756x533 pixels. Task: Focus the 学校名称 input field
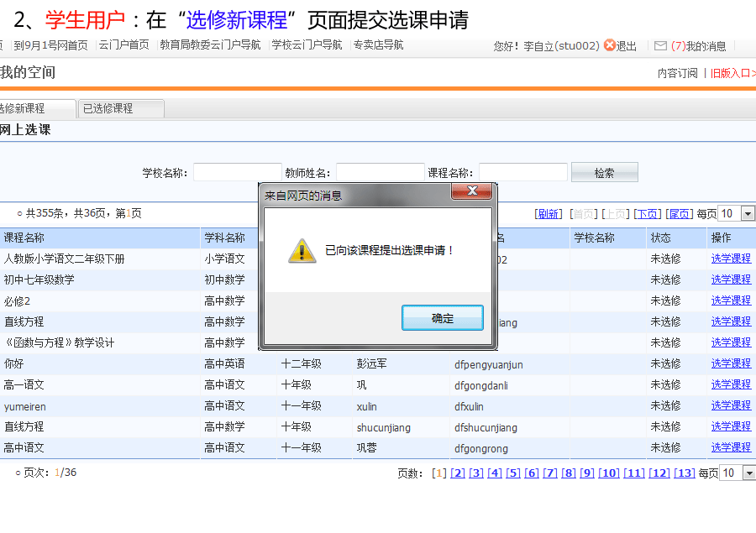[x=237, y=173]
